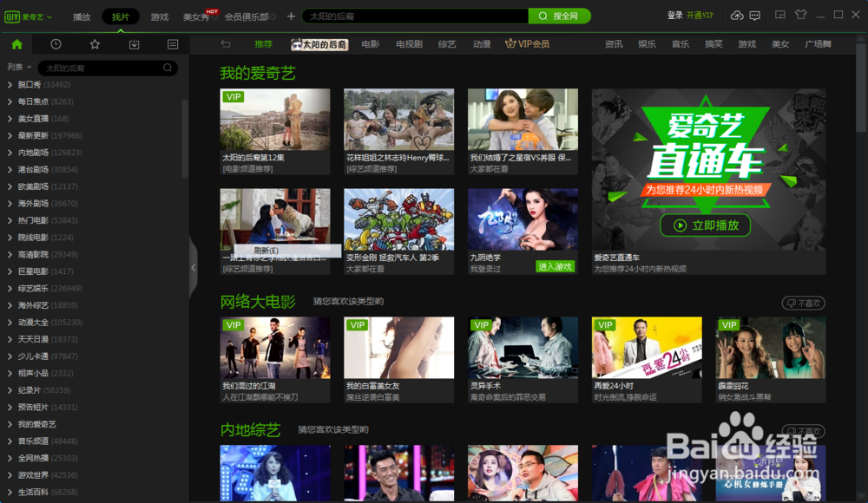Click the 不喜欢 button for 网络大电影
The image size is (868, 503).
tap(803, 303)
